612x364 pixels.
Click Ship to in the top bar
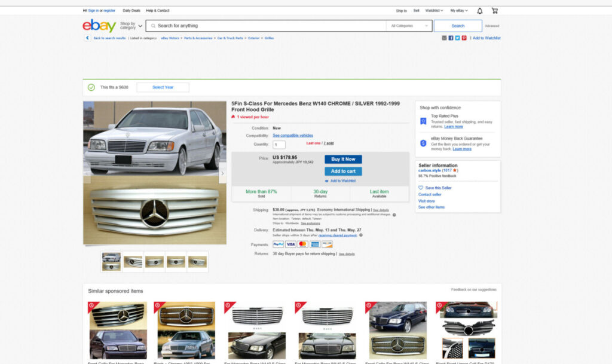click(401, 11)
